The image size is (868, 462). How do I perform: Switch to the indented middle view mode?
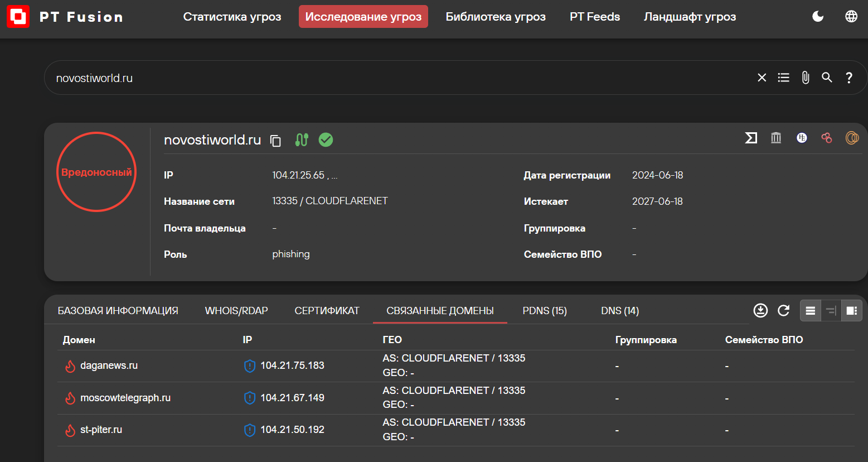(831, 311)
